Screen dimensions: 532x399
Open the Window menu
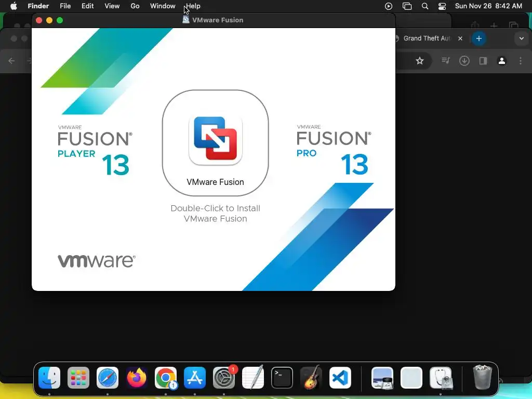pyautogui.click(x=163, y=6)
